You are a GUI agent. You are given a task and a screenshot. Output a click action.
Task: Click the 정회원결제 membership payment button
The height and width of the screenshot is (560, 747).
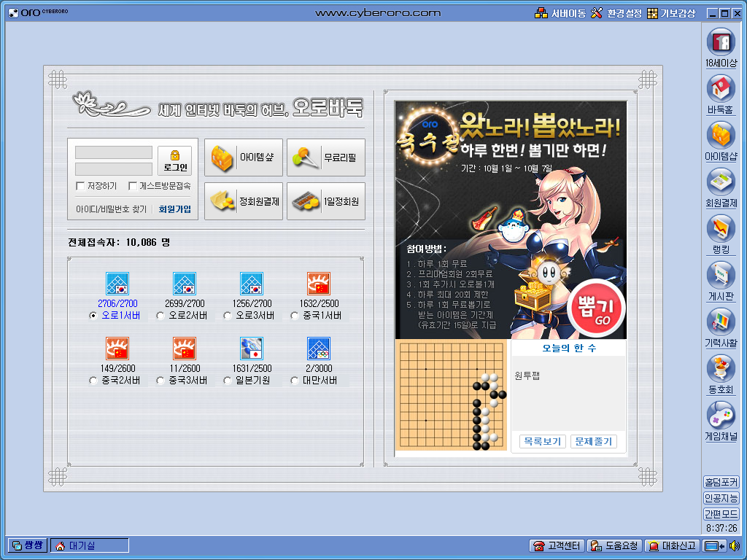tap(244, 201)
